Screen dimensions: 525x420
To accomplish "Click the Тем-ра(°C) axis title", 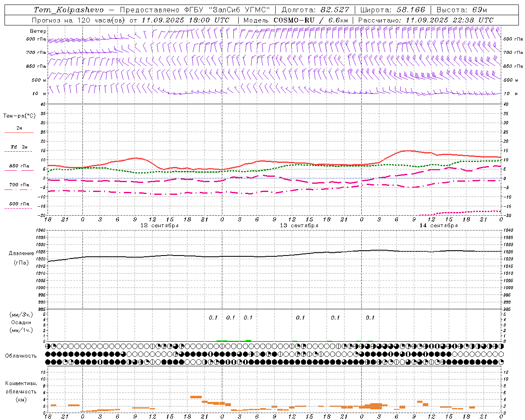I will click(x=19, y=116).
